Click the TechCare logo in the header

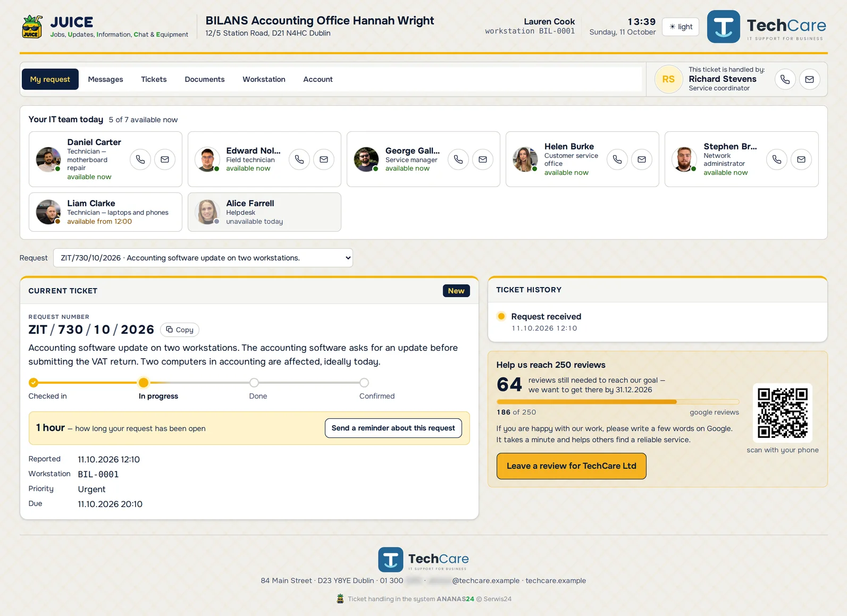point(767,27)
